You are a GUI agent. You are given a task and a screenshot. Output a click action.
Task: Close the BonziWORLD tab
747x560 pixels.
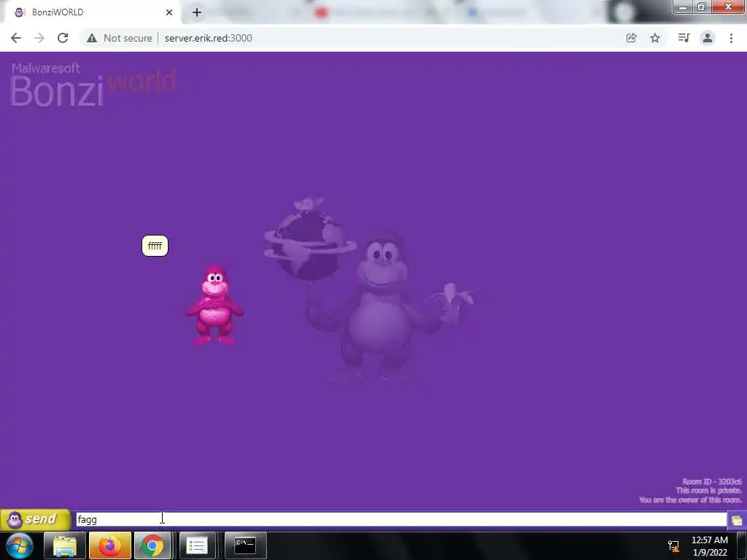(169, 12)
